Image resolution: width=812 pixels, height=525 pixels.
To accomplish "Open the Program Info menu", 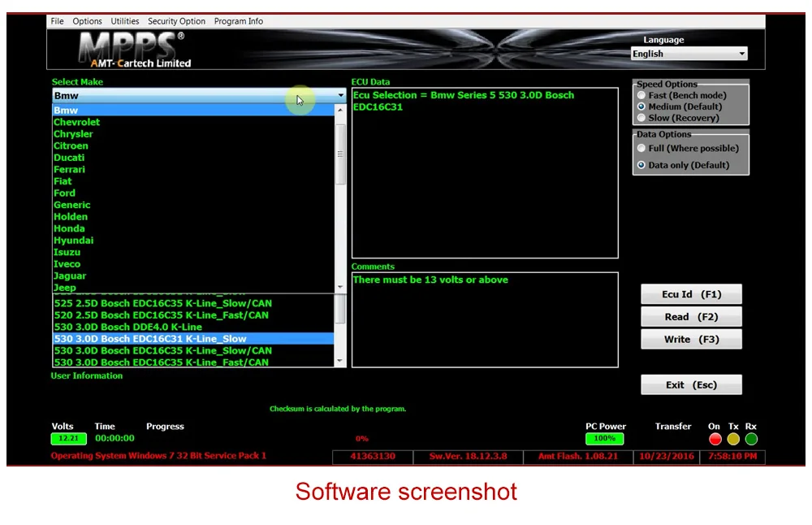I will (238, 21).
